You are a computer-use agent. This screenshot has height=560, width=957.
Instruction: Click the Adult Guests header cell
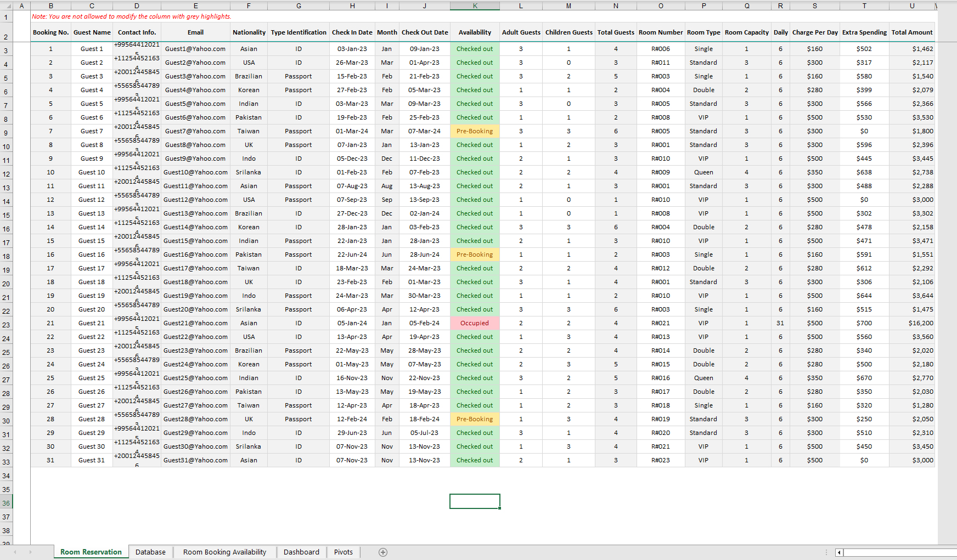click(521, 32)
